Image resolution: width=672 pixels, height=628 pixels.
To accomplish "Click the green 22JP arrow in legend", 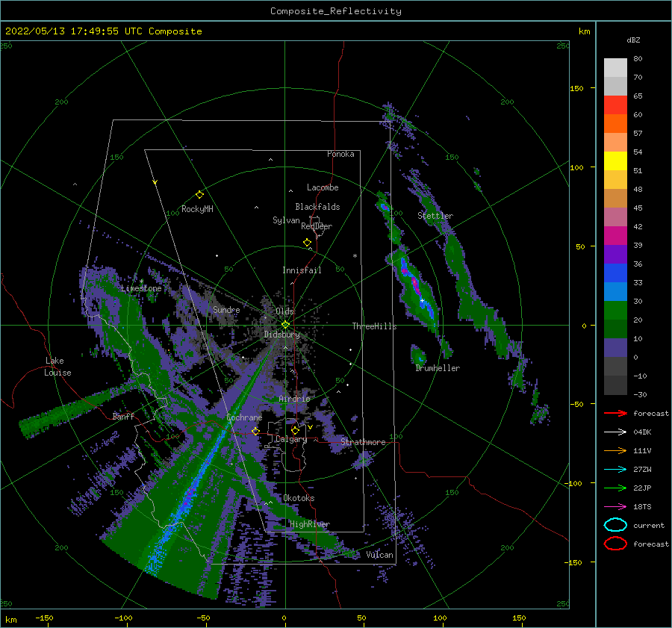I will click(x=615, y=488).
